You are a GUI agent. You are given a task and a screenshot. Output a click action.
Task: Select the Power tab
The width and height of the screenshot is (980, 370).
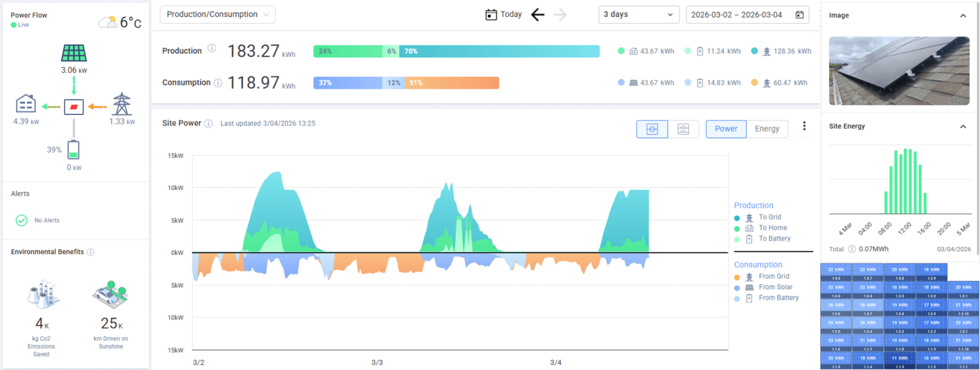pyautogui.click(x=725, y=129)
